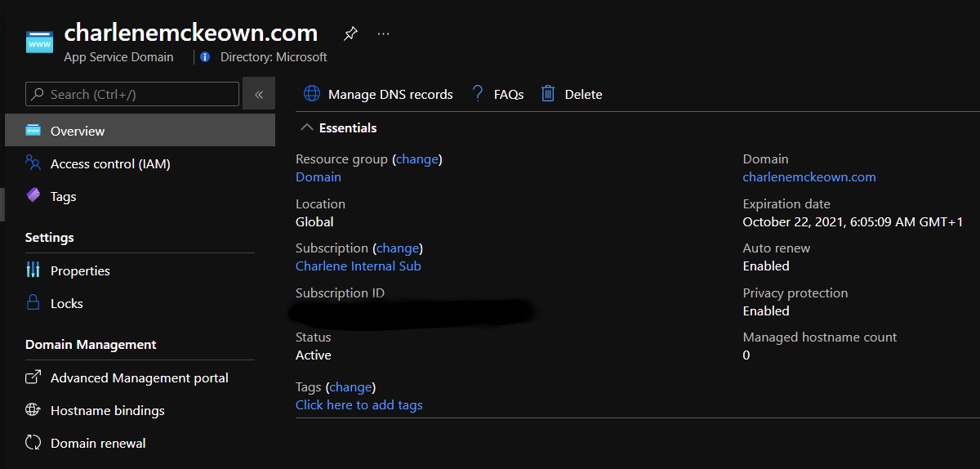This screenshot has height=469, width=980.
Task: Focus the Search (Ctrl+/) input field
Action: pos(132,94)
